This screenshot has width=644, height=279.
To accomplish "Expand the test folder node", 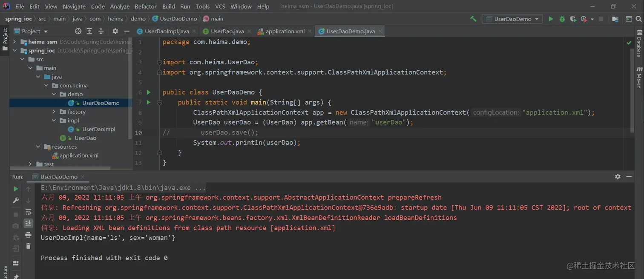I will click(30, 164).
